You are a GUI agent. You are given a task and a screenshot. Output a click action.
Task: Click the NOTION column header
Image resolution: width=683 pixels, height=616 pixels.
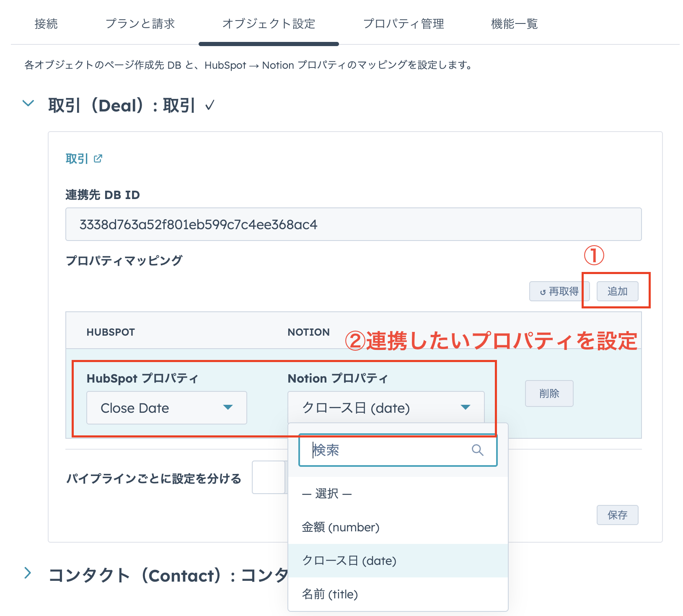click(308, 332)
